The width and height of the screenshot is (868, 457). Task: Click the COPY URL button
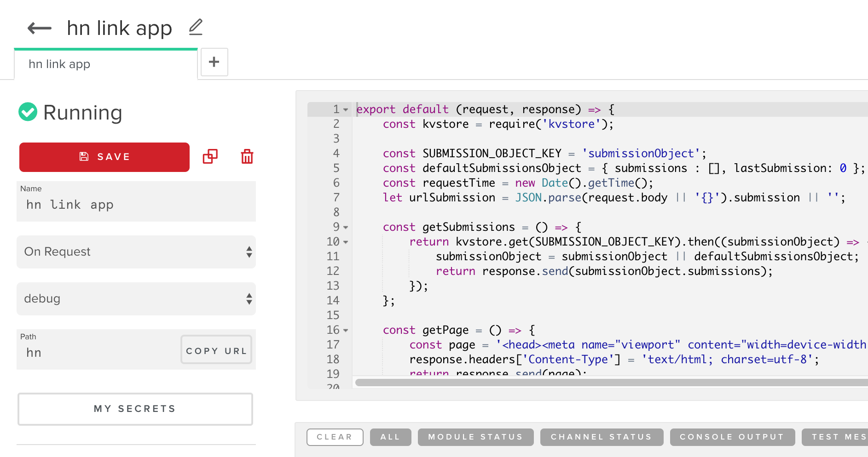click(216, 350)
